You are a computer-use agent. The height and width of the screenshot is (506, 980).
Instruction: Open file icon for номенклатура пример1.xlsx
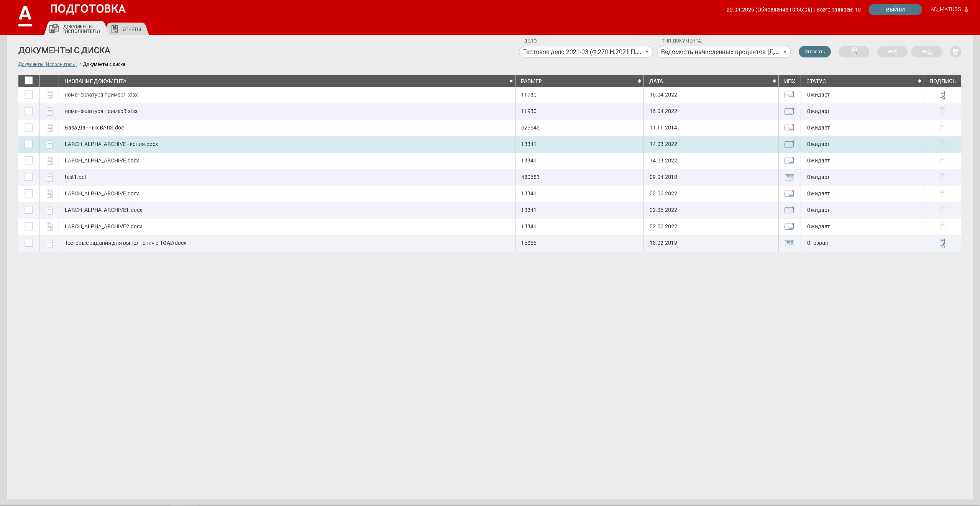click(x=49, y=95)
